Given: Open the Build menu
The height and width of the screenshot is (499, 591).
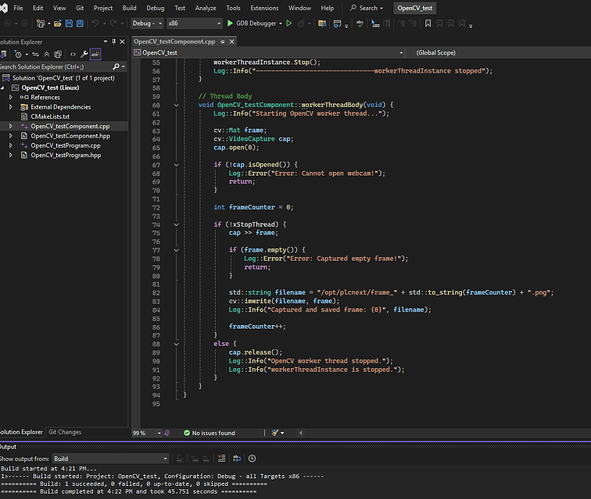Looking at the screenshot, I should tap(129, 8).
